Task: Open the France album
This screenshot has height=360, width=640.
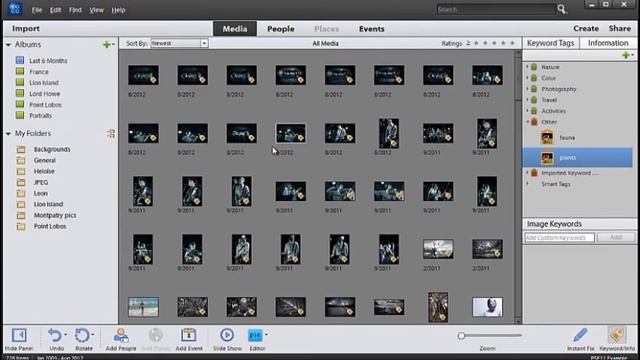Action: click(39, 72)
